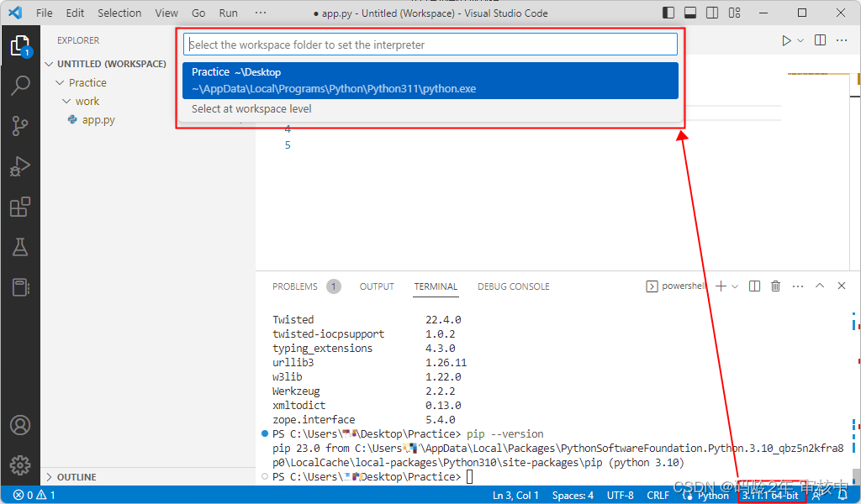Select the powershell terminal instance

click(x=675, y=286)
